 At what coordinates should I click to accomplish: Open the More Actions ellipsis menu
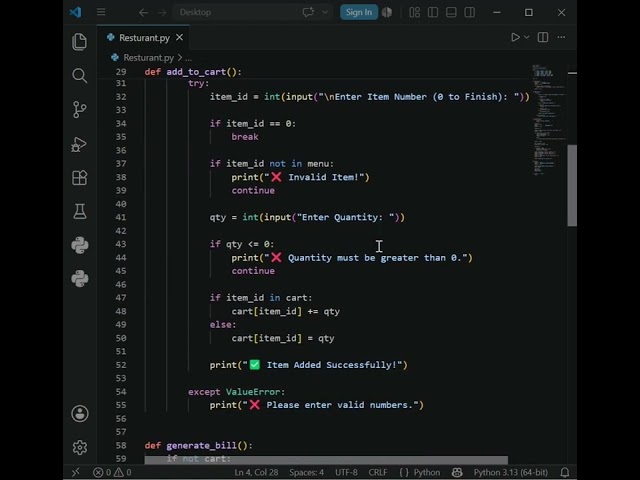pyautogui.click(x=562, y=38)
